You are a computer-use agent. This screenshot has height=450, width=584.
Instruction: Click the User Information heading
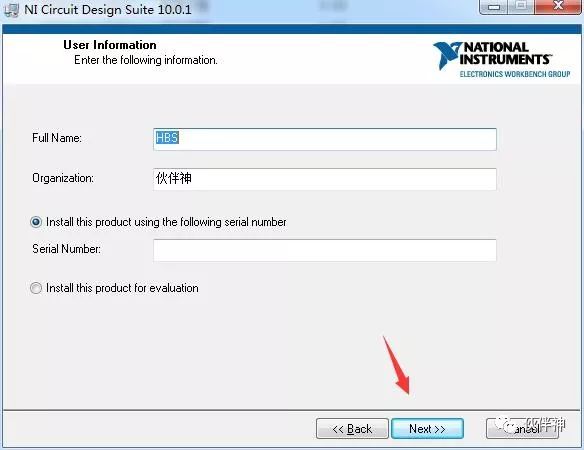[110, 45]
